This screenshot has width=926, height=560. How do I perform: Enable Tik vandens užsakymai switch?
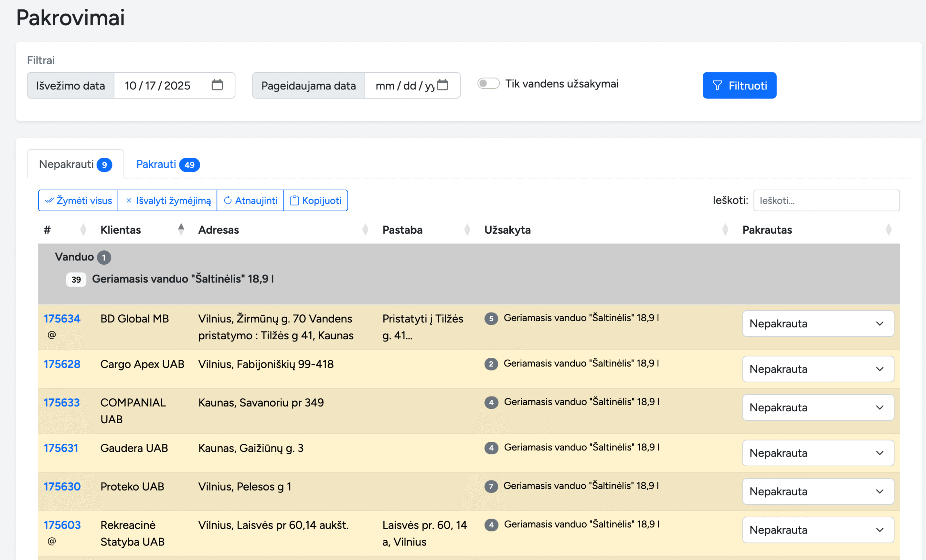coord(488,84)
